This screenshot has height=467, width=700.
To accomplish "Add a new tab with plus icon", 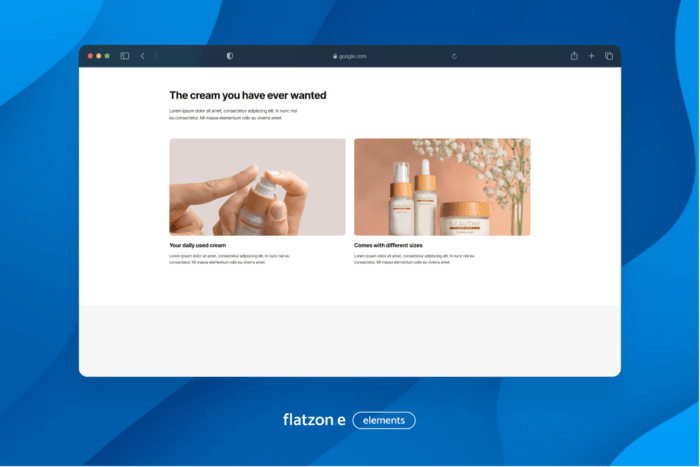I will pyautogui.click(x=591, y=56).
